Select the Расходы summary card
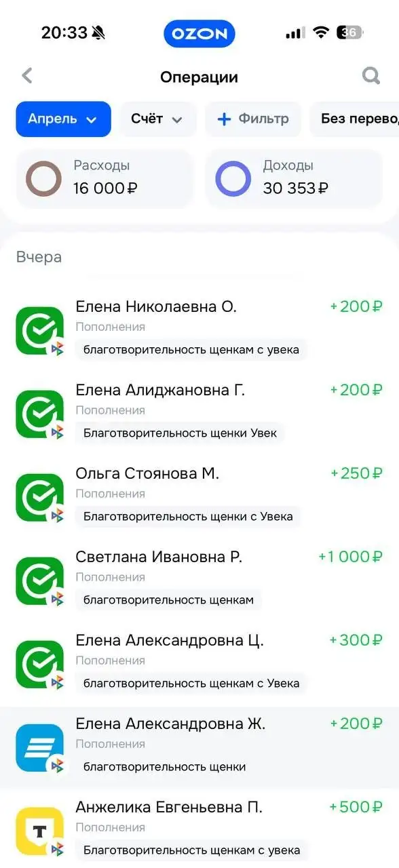Image resolution: width=399 pixels, height=868 pixels. (x=104, y=178)
